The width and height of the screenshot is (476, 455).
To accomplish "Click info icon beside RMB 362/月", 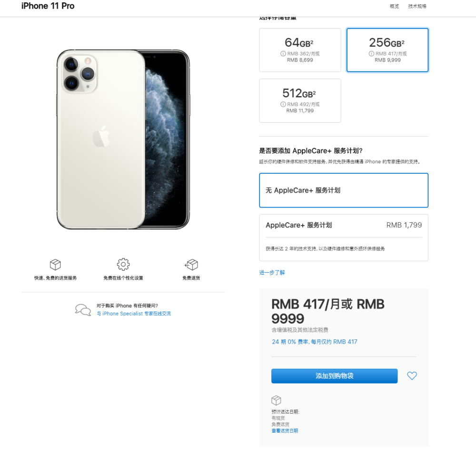I will point(283,54).
